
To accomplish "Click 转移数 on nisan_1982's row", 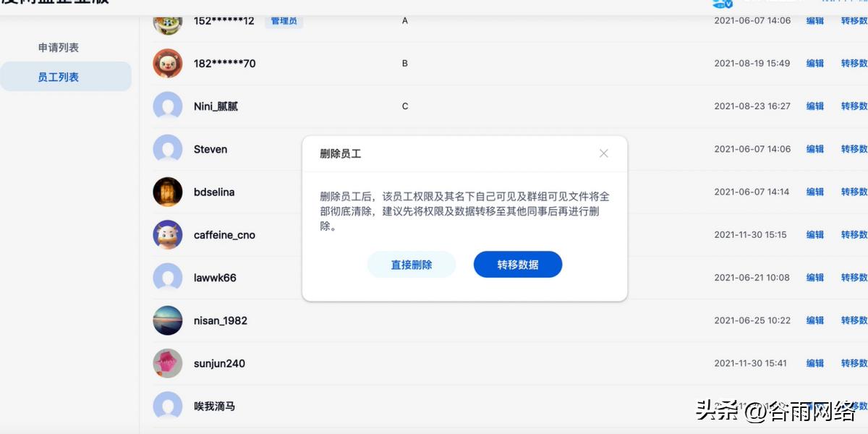I will pyautogui.click(x=854, y=320).
